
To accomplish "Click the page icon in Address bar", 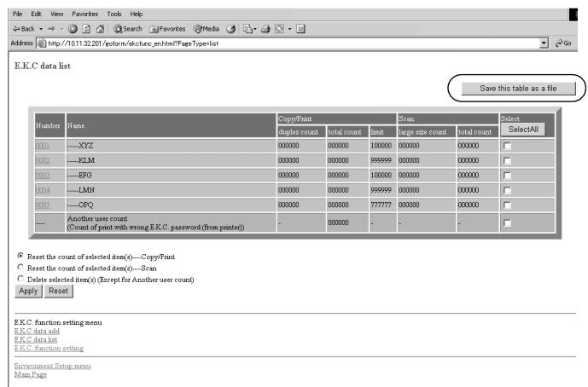I will coord(42,43).
